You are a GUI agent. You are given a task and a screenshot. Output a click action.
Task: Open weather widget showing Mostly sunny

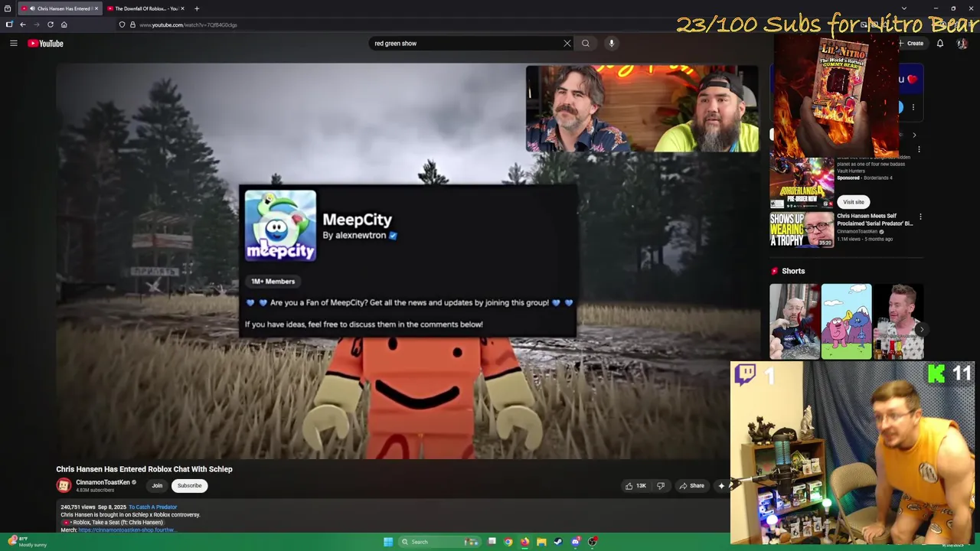pyautogui.click(x=28, y=542)
